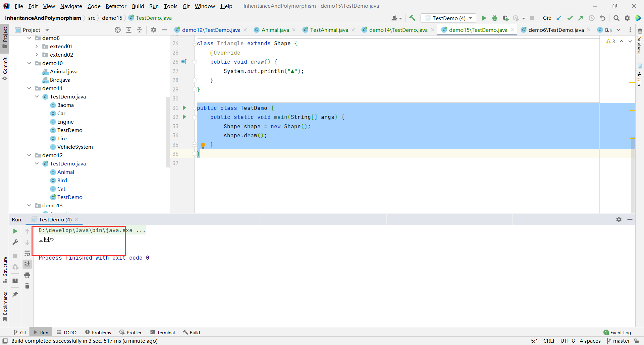Expand the extend02 folder

coord(37,55)
